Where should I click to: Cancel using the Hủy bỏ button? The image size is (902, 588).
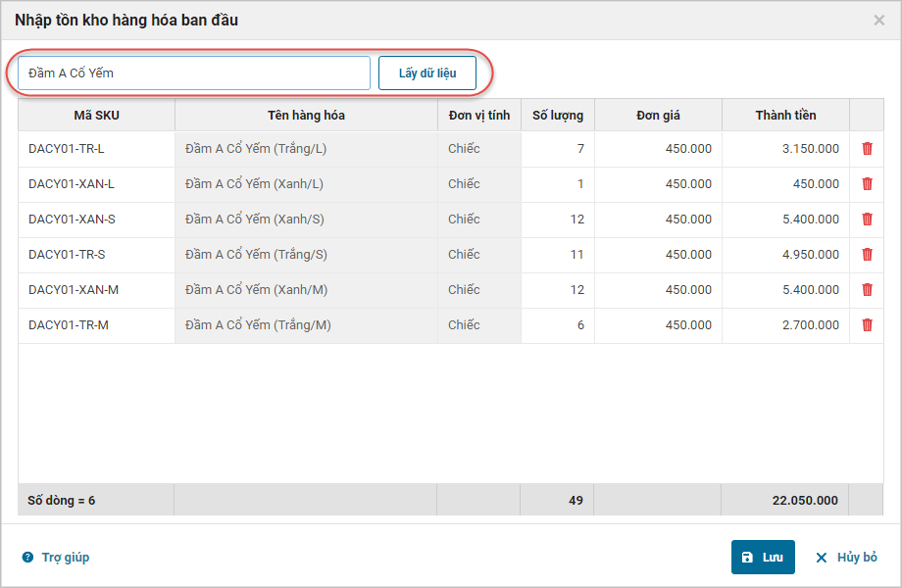coord(846,558)
